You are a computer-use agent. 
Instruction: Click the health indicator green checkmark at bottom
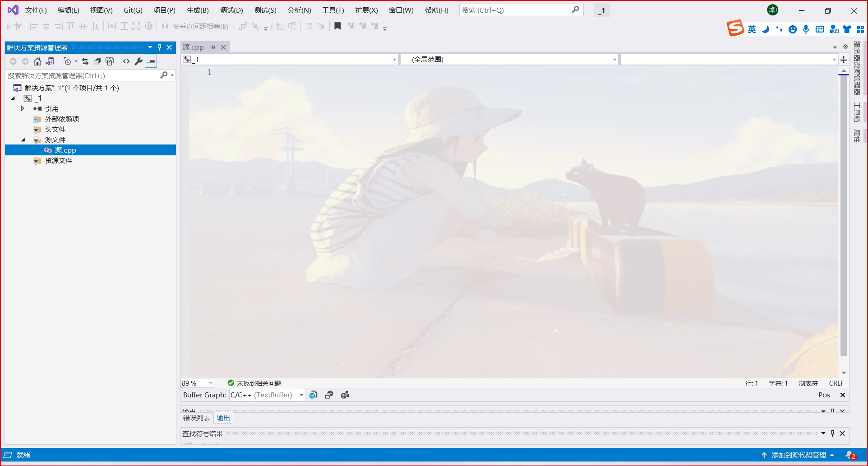(231, 382)
